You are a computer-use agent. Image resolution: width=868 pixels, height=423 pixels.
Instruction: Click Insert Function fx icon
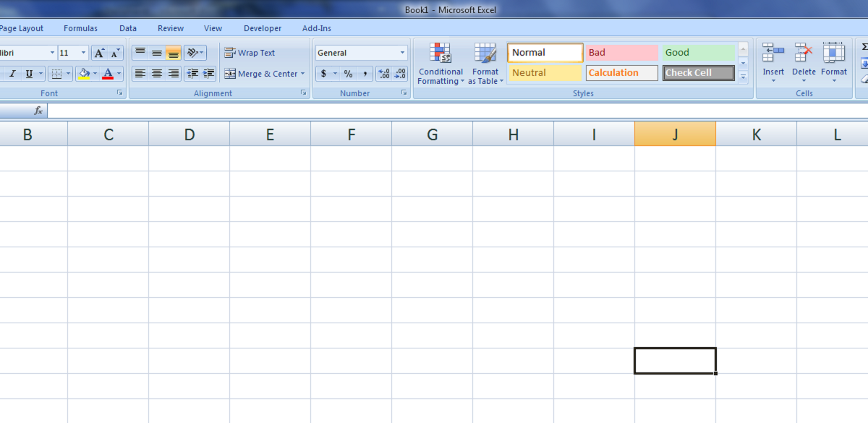(38, 111)
